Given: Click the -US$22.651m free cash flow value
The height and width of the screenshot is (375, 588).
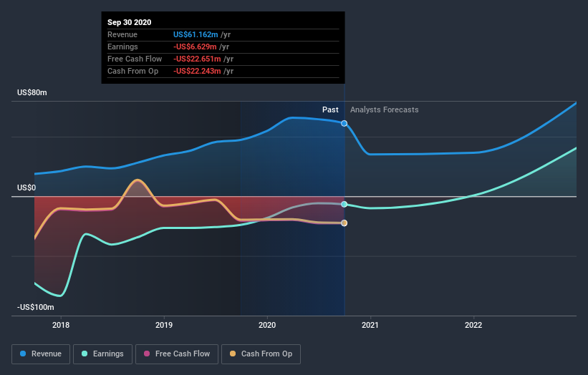Looking at the screenshot, I should tap(197, 59).
